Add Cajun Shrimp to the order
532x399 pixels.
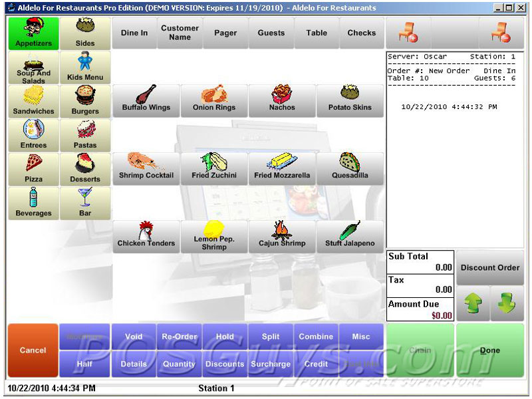point(282,237)
